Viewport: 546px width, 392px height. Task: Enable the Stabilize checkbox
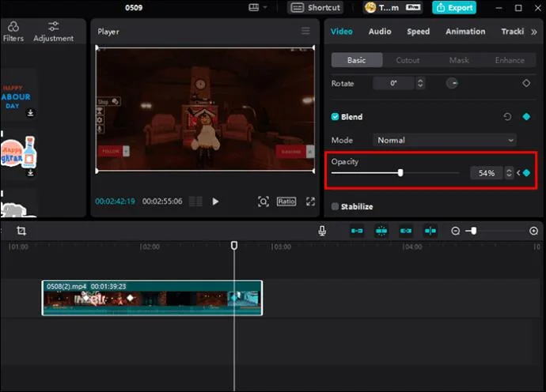tap(336, 207)
